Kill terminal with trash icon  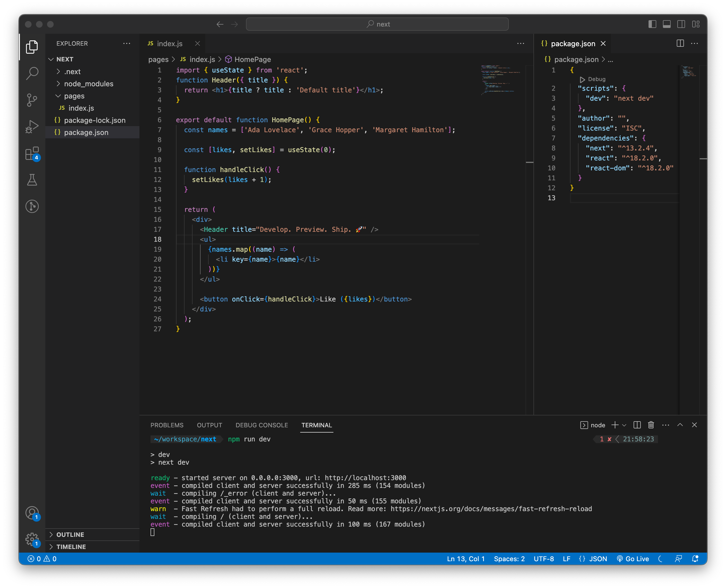pyautogui.click(x=651, y=425)
